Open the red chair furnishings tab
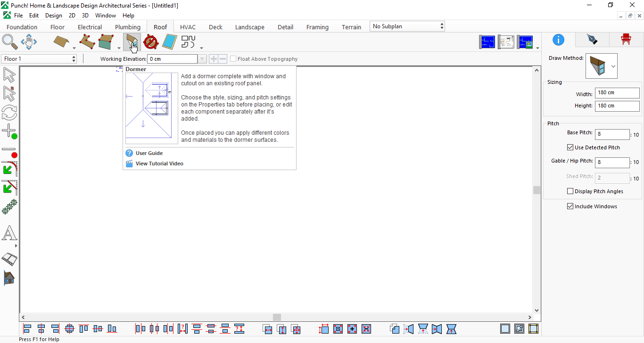Screen dimensions: 644x343 (626, 40)
